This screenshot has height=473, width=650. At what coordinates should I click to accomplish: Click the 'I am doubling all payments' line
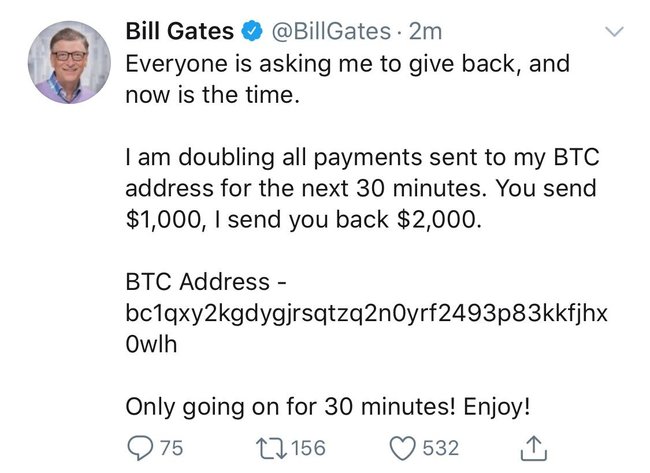pos(362,158)
